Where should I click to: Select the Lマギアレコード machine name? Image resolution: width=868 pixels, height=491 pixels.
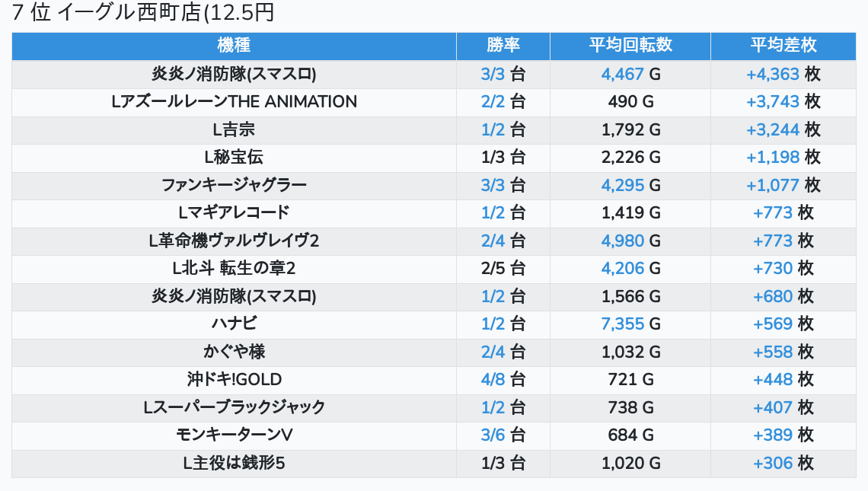(234, 212)
